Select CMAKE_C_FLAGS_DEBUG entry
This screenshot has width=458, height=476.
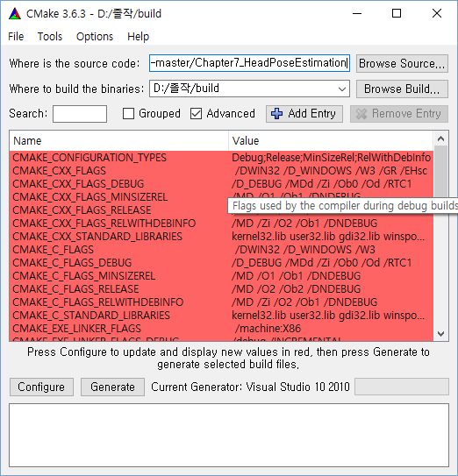coord(72,263)
